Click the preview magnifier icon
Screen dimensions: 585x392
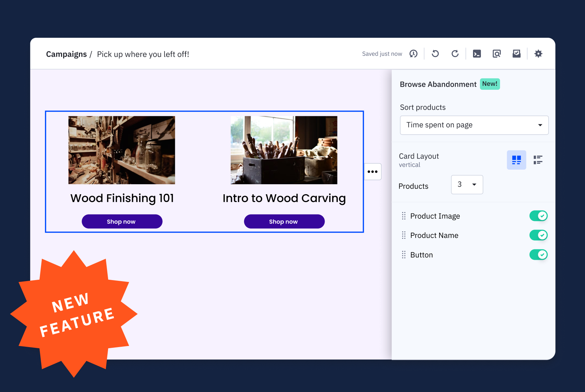(497, 54)
